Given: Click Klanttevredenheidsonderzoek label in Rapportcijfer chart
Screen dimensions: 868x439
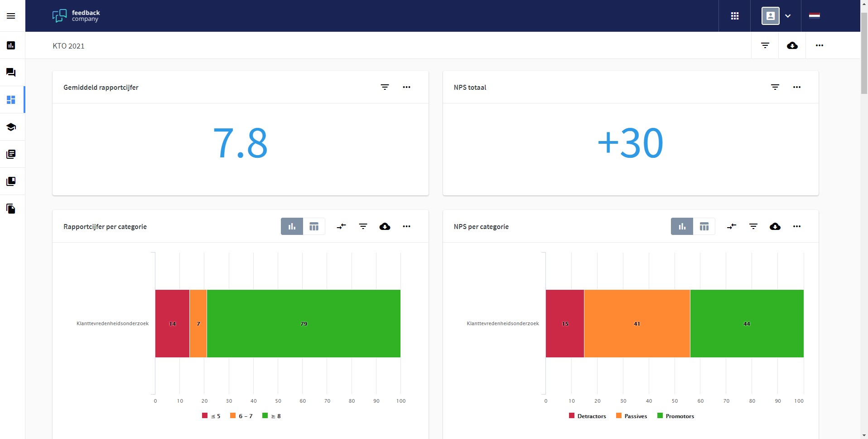Looking at the screenshot, I should [x=112, y=323].
